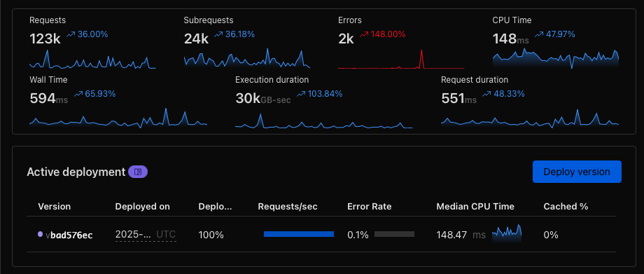Click the Error Rate column header
This screenshot has width=644, height=274.
pos(369,207)
